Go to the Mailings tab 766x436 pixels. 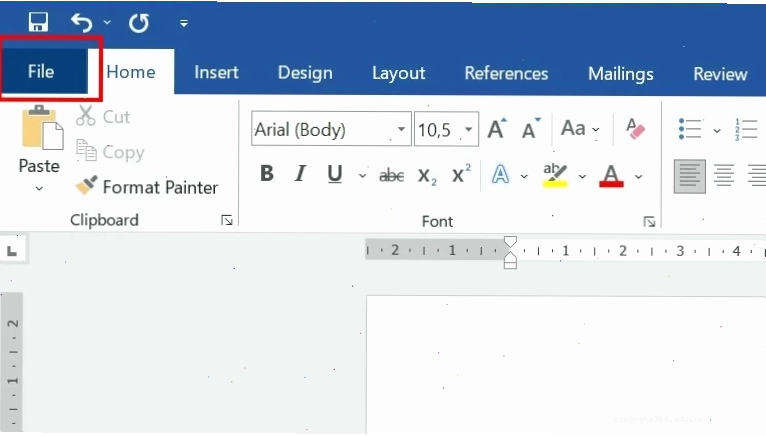click(x=620, y=74)
